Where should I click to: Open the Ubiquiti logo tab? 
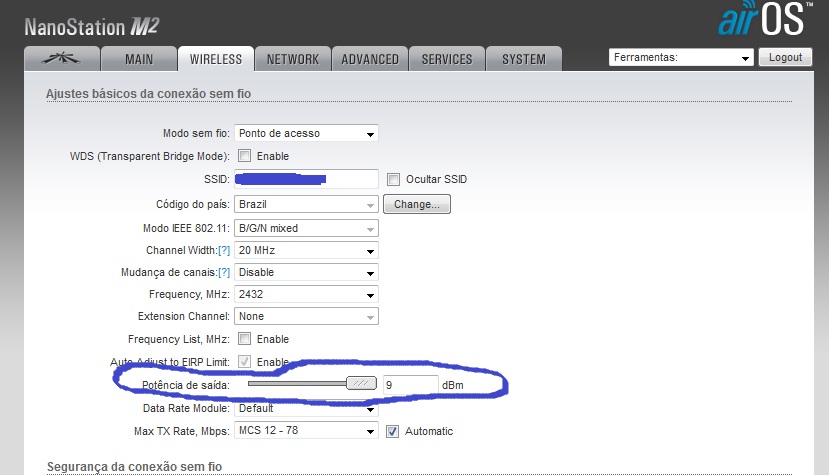coord(62,59)
